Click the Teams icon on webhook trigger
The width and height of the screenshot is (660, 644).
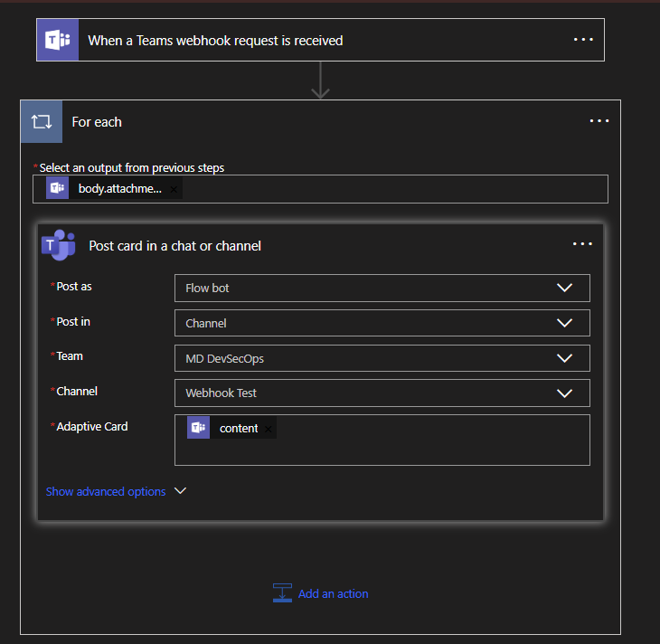58,41
